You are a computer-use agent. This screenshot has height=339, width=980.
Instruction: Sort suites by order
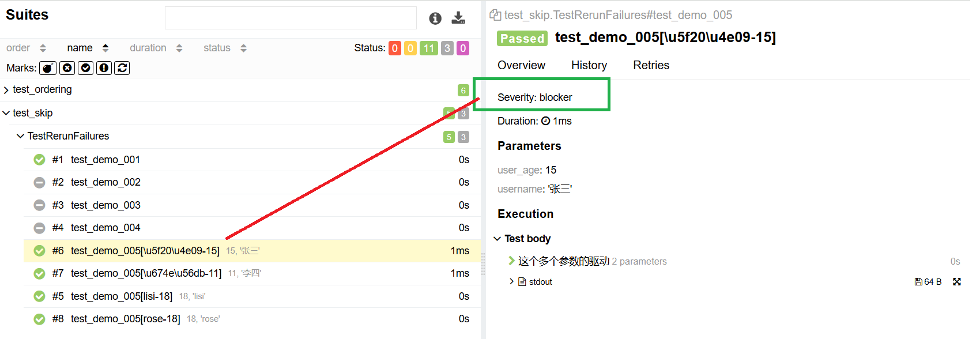[26, 48]
